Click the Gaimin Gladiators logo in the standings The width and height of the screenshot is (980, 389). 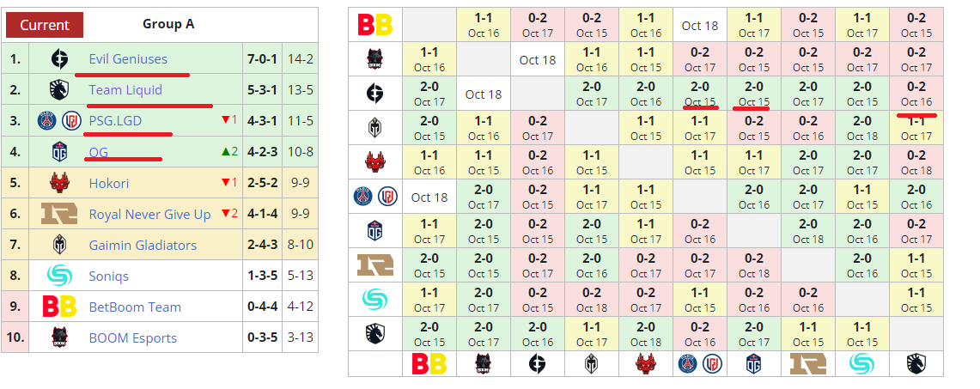click(58, 245)
